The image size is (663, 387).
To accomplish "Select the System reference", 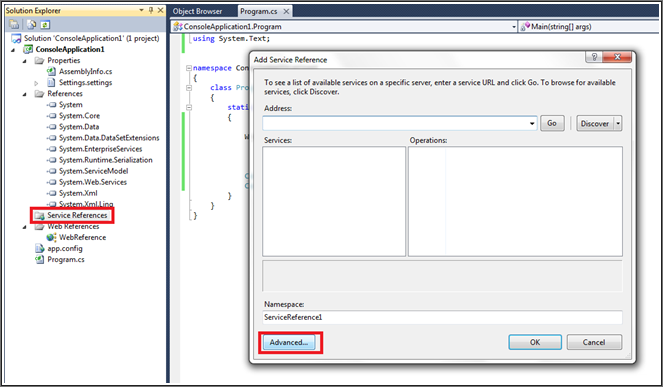I will 71,104.
